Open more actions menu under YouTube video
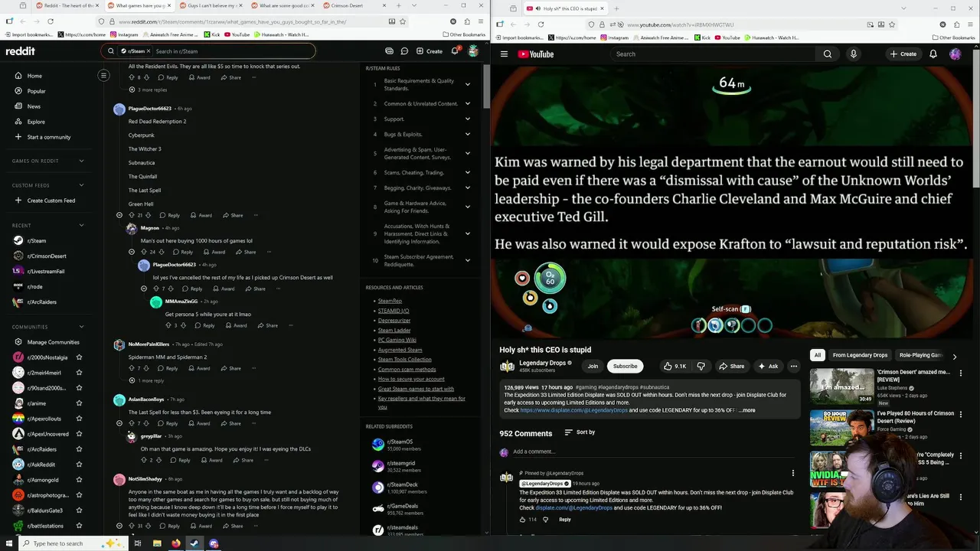This screenshot has height=551, width=980. (x=794, y=366)
